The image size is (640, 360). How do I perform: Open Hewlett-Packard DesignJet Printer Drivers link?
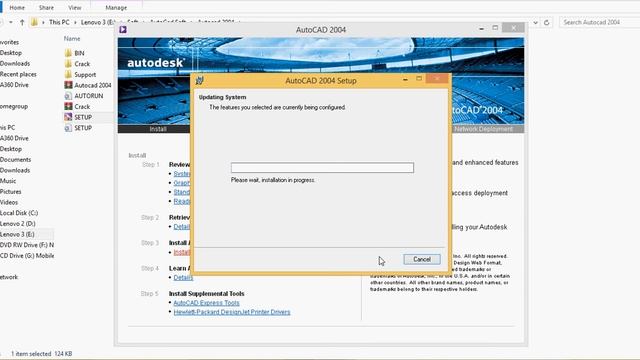pyautogui.click(x=232, y=312)
